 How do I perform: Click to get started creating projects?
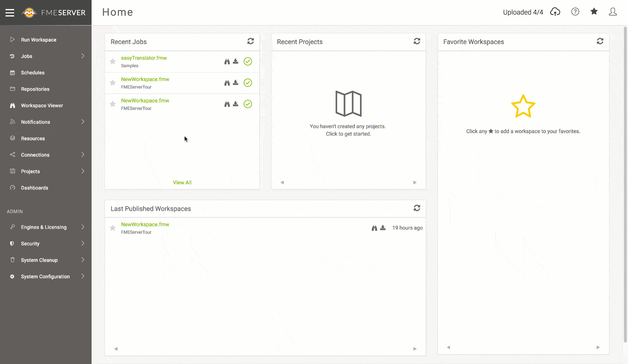click(348, 134)
